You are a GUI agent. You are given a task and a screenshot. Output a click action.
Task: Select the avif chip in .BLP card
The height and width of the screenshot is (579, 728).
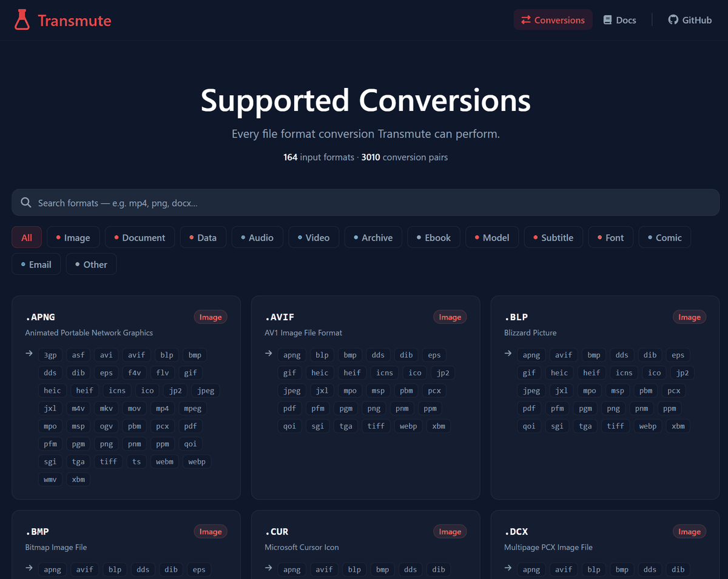point(564,355)
